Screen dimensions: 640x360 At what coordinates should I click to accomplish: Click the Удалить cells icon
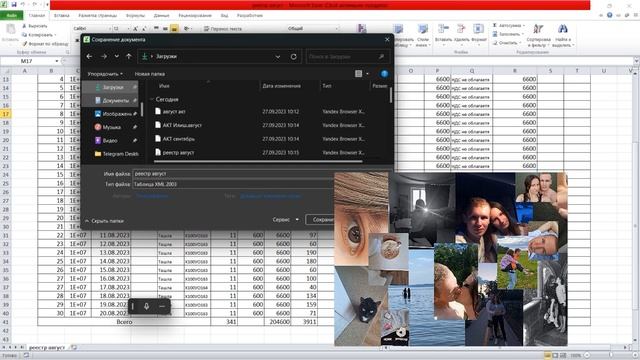461,29
